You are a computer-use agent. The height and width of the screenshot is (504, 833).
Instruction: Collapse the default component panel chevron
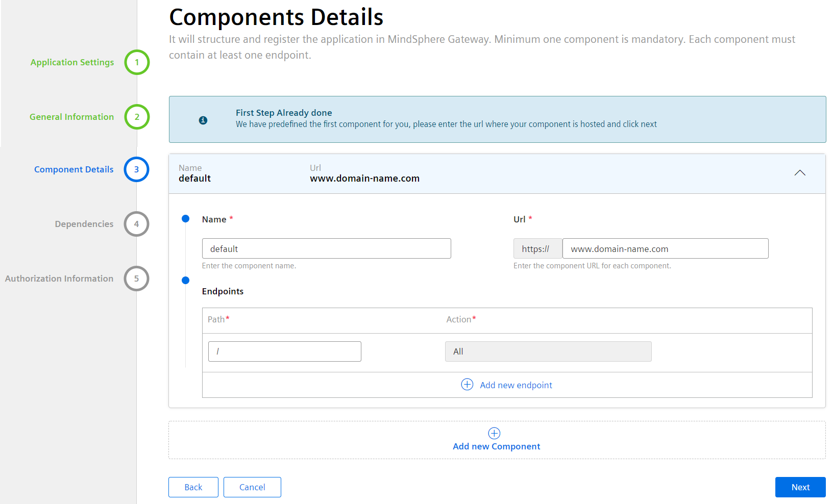800,173
